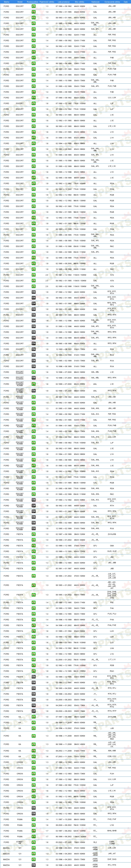The height and width of the screenshot is (868, 131).
Task: Click the Model column header
Action: coord(20,2)
